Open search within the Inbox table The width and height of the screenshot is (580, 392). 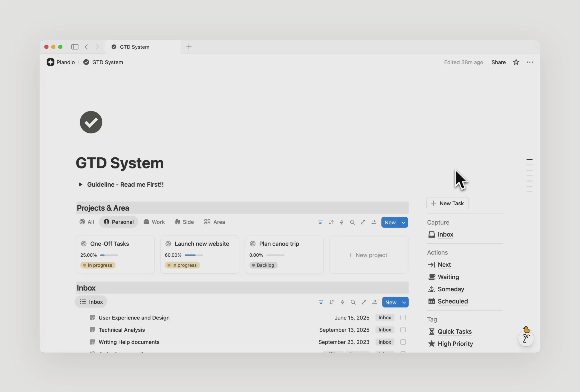click(353, 302)
